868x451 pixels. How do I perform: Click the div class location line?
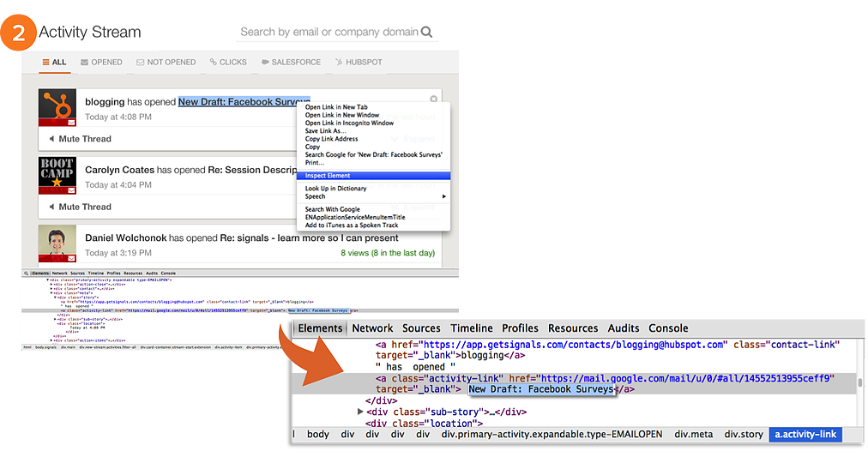[424, 424]
